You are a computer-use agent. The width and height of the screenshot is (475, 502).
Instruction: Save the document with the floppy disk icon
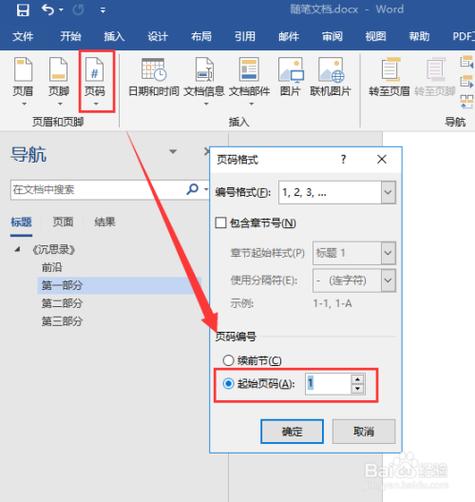(x=23, y=10)
